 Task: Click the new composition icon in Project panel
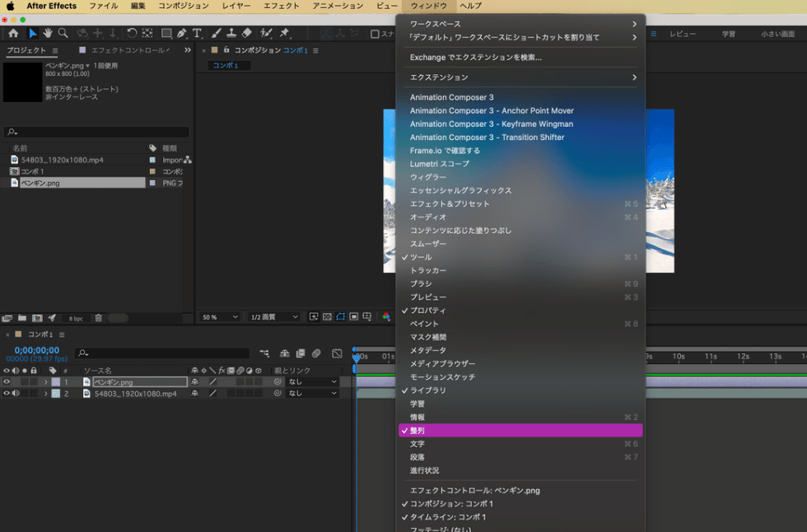tap(37, 318)
